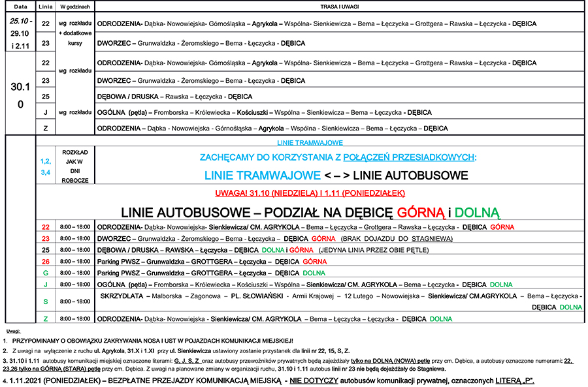
Task: Click line 23's DWORZEC route in the 30.10 block
Action: click(x=201, y=80)
